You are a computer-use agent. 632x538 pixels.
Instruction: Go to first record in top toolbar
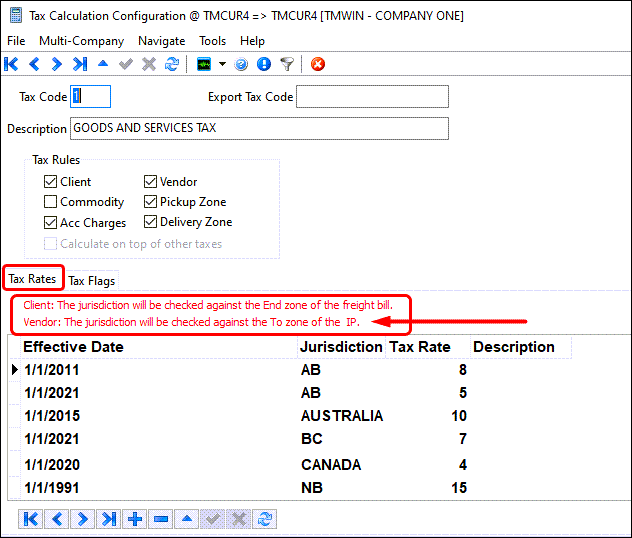[x=12, y=64]
